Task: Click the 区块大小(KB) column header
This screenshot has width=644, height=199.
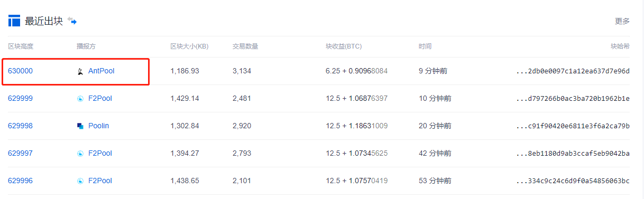Action: click(189, 46)
